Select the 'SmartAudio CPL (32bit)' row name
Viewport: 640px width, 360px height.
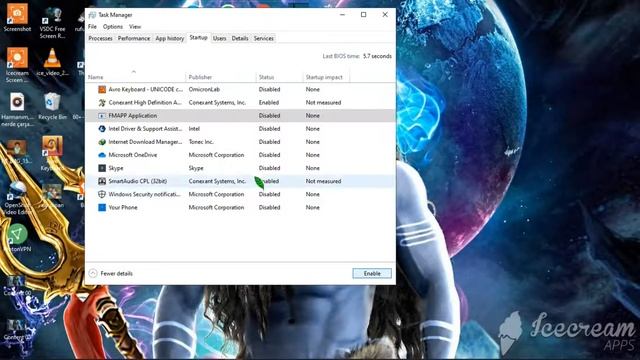[x=138, y=181]
